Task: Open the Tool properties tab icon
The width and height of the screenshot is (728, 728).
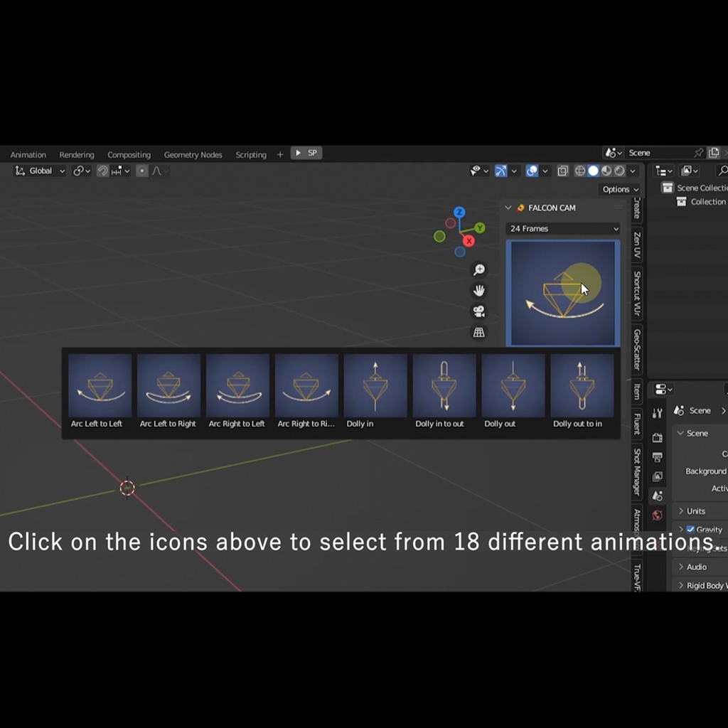Action: (x=657, y=413)
